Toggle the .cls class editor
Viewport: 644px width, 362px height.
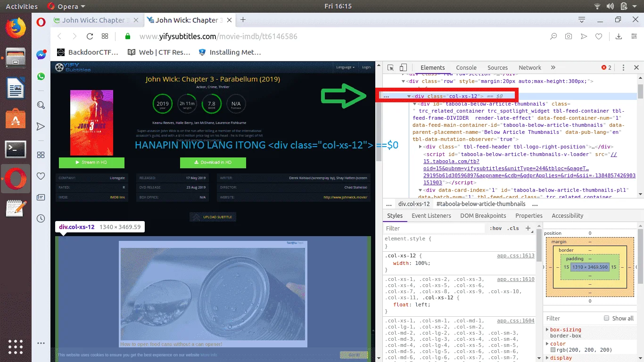click(513, 228)
